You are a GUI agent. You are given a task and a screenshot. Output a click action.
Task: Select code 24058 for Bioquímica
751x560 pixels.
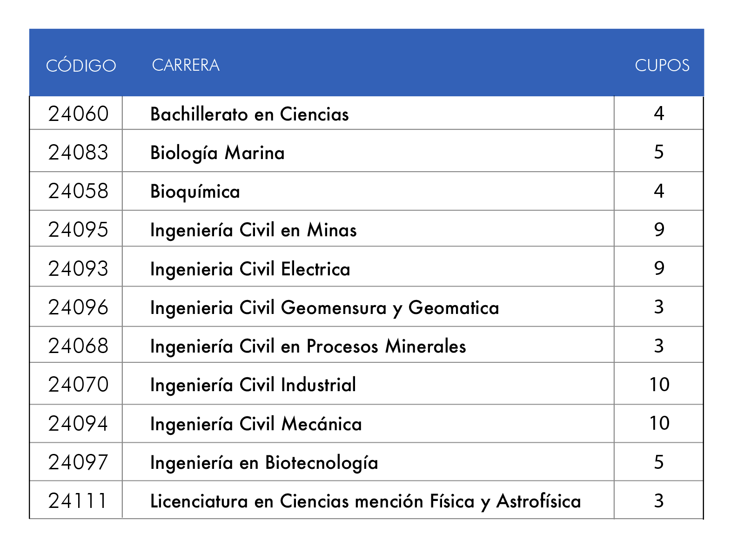click(x=78, y=191)
